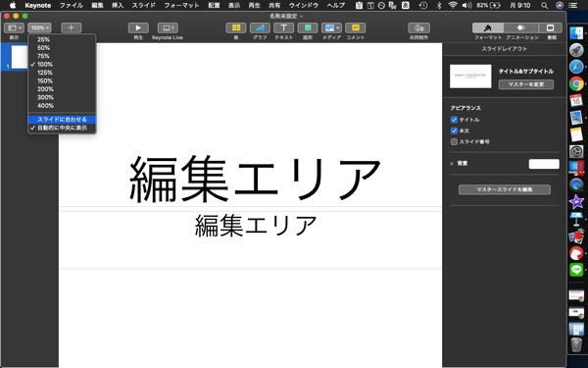
Task: Switch to フォーマット inspector tab
Action: click(488, 27)
